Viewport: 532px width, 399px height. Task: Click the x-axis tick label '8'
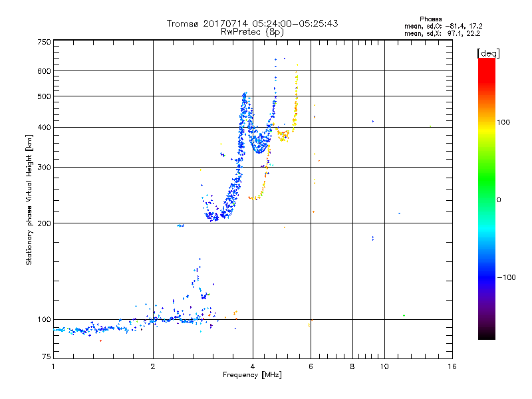click(352, 366)
